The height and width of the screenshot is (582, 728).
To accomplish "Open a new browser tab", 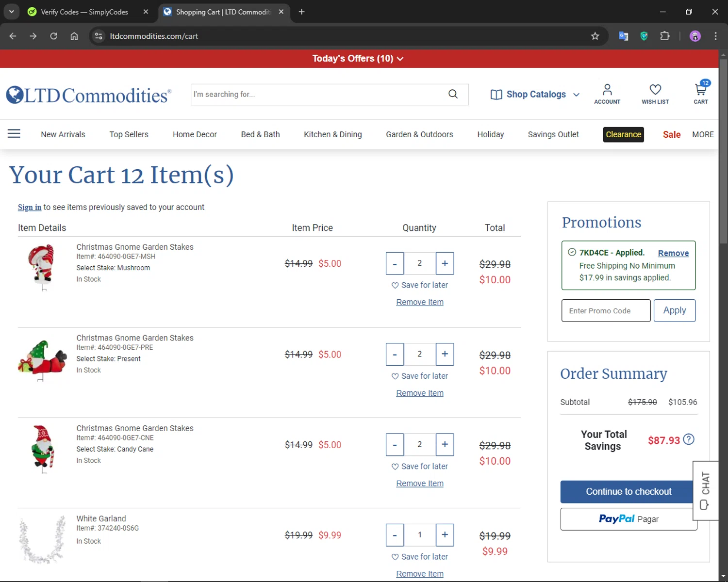I will [x=301, y=12].
